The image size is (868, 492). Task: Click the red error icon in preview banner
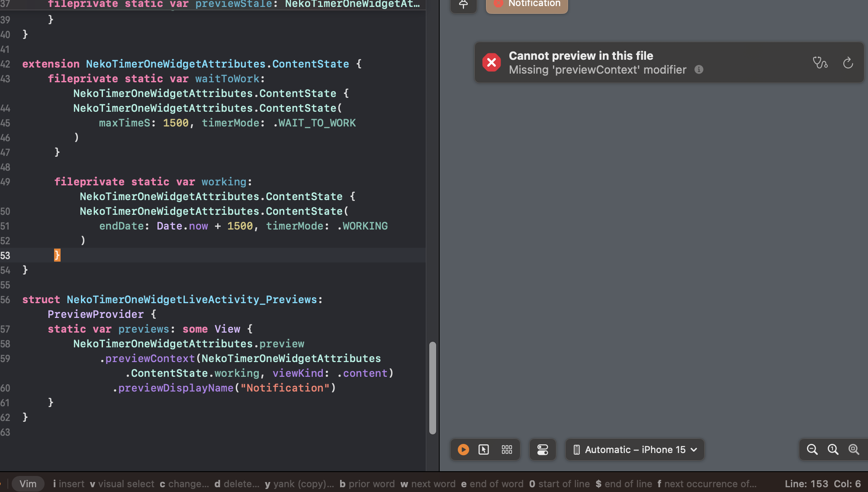492,63
